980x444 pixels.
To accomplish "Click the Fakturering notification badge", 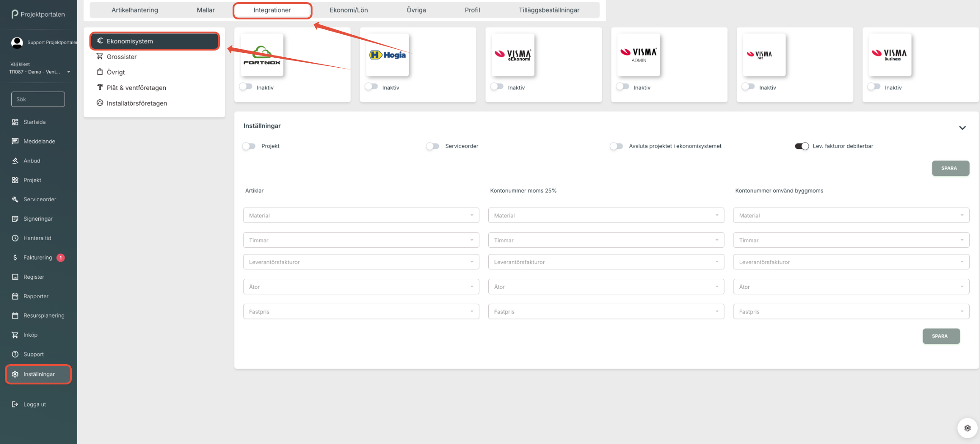I will tap(61, 258).
